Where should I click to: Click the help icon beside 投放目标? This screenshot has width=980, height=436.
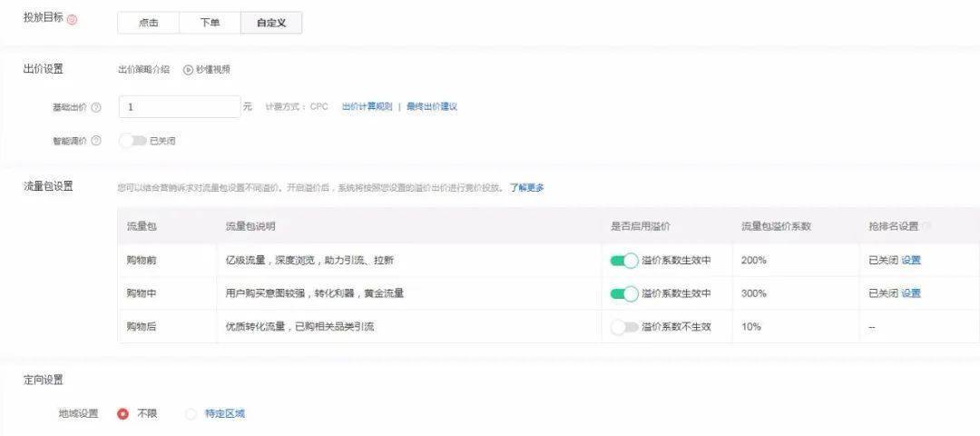pyautogui.click(x=73, y=19)
